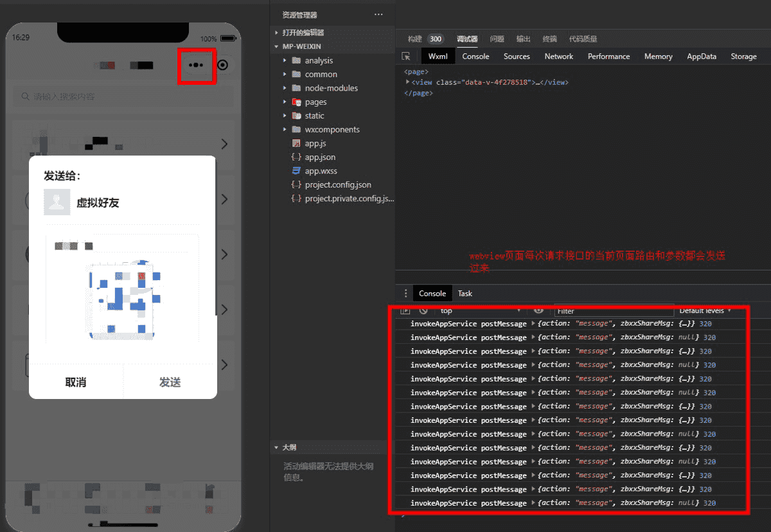Viewport: 771px width, 532px height.
Task: Click the app.json braces file icon
Action: 296,157
